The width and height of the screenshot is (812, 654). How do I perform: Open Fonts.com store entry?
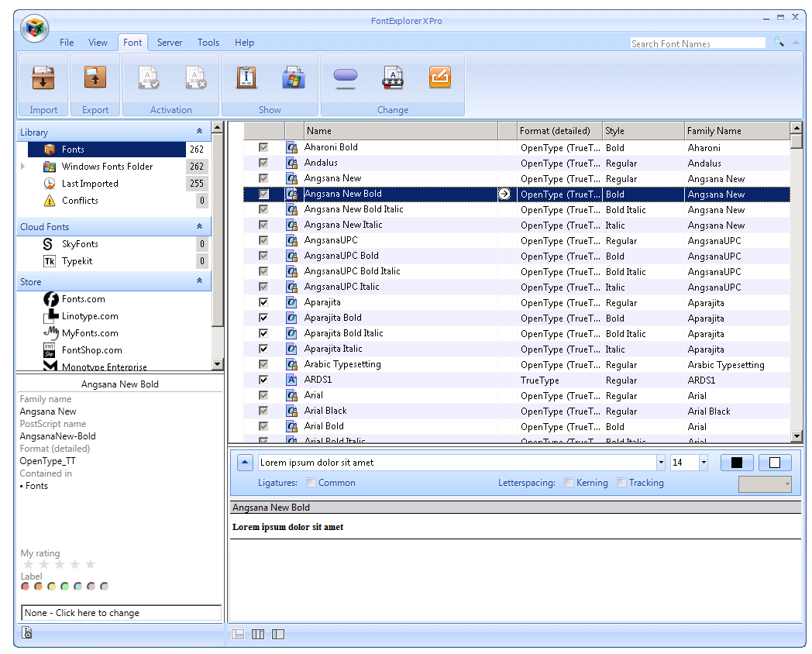pyautogui.click(x=83, y=299)
